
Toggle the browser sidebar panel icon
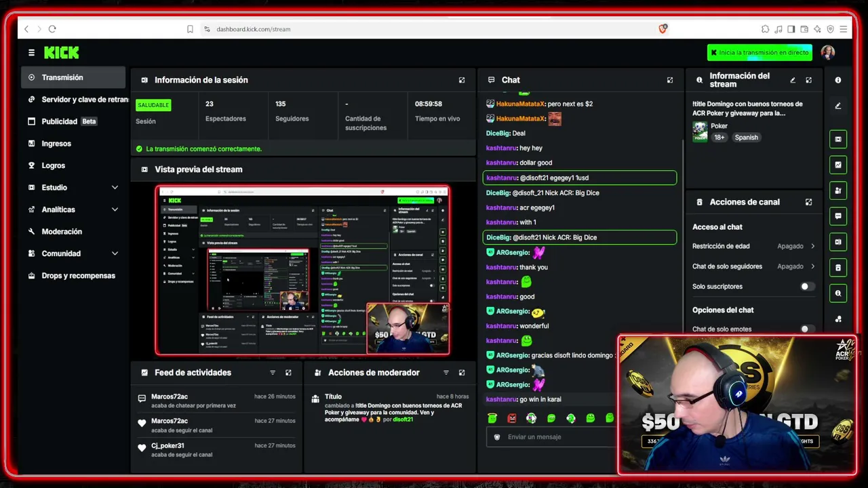pos(791,29)
